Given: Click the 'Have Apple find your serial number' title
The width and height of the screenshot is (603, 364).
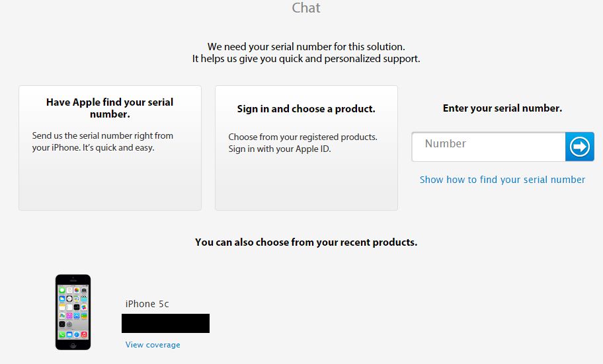Looking at the screenshot, I should [110, 108].
